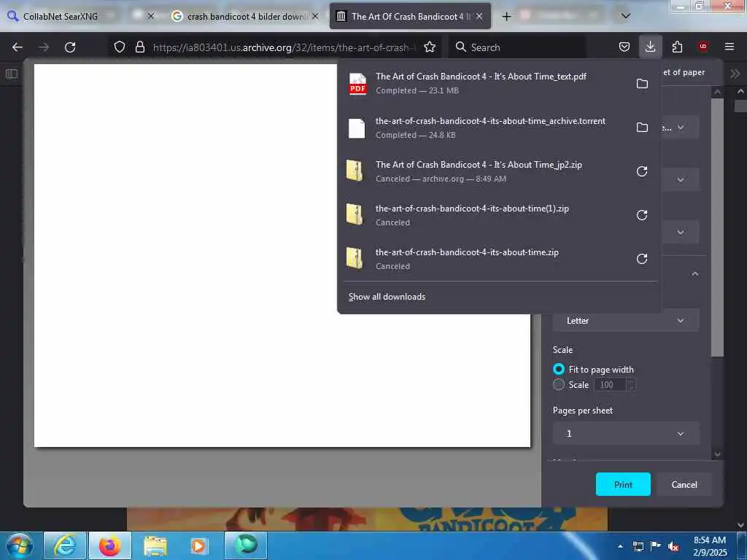
Task: Open the Windows Start menu
Action: pyautogui.click(x=19, y=545)
